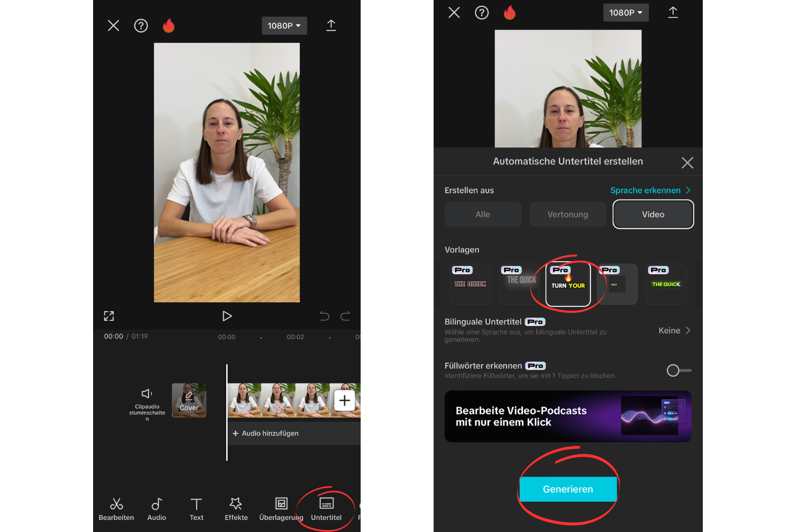The height and width of the screenshot is (532, 798).
Task: Open 1080P resolution dropdown in left screen
Action: [x=284, y=26]
